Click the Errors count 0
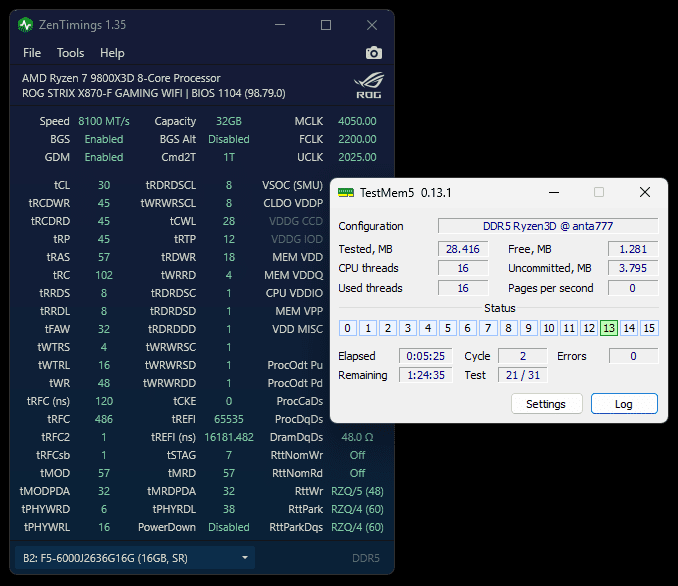The image size is (678, 586). click(633, 356)
